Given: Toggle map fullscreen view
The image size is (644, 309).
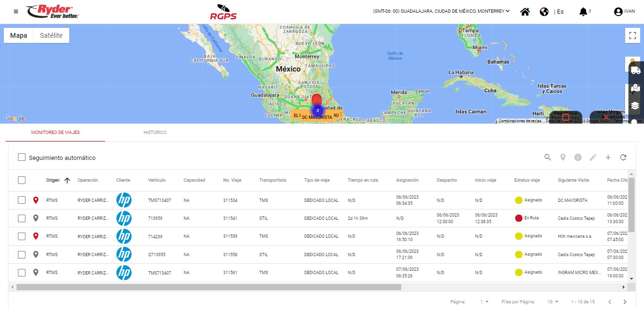Looking at the screenshot, I should pos(633,35).
